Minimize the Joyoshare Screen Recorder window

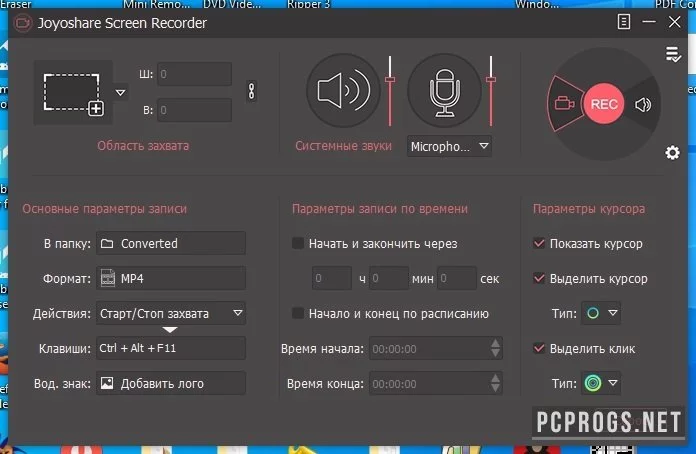pos(649,22)
